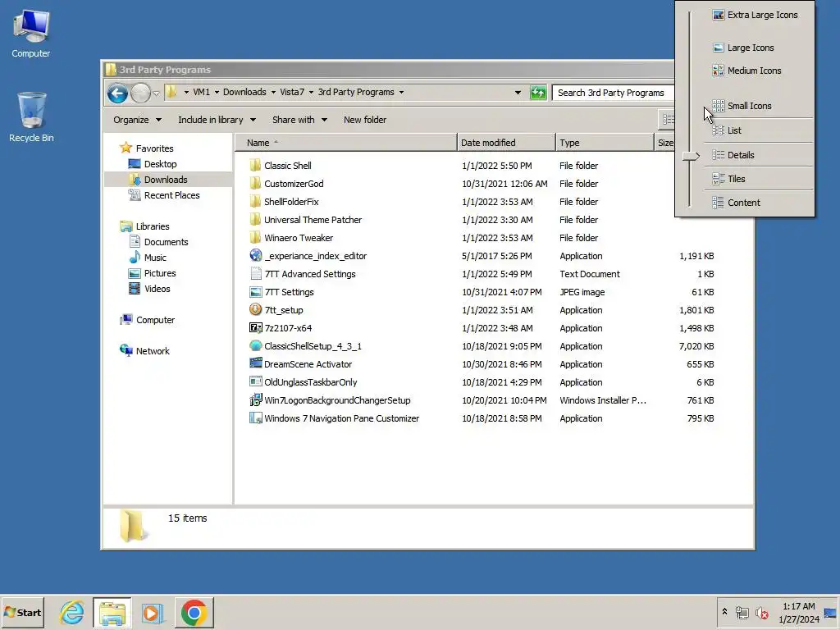Choose Content view
The width and height of the screenshot is (840, 630).
(736, 203)
